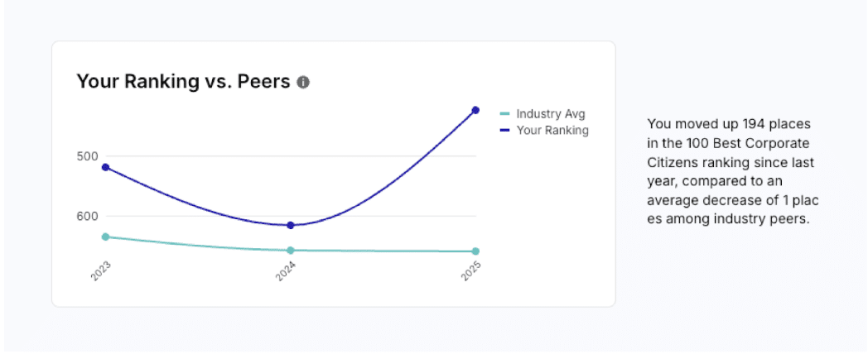Screen dimensions: 868x354
Task: Toggle the Industry Avg legend label
Action: click(x=551, y=114)
